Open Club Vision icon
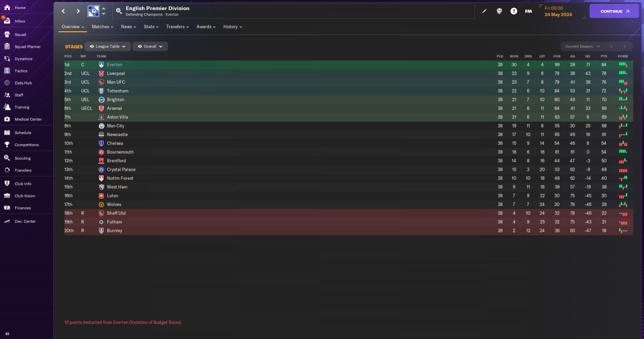644x339 pixels. pyautogui.click(x=7, y=196)
